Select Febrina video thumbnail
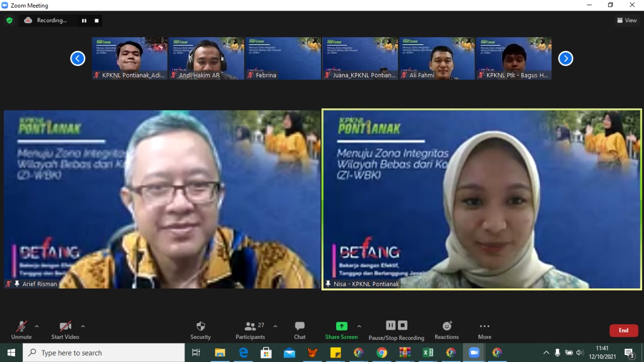644x362 pixels. coord(283,58)
